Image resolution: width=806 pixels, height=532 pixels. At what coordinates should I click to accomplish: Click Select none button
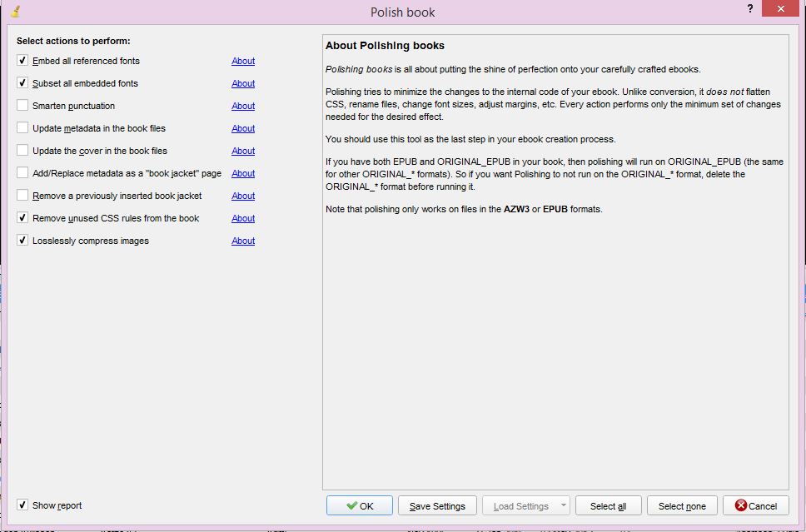click(682, 506)
